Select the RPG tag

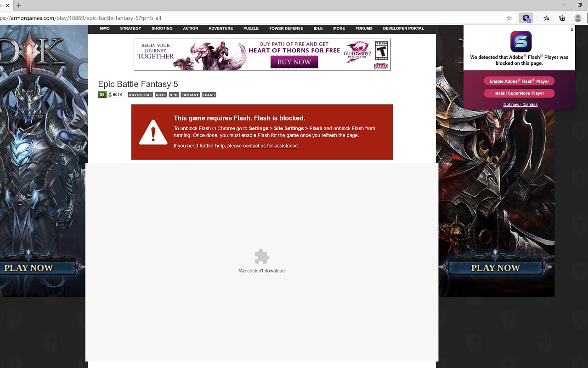coord(174,95)
